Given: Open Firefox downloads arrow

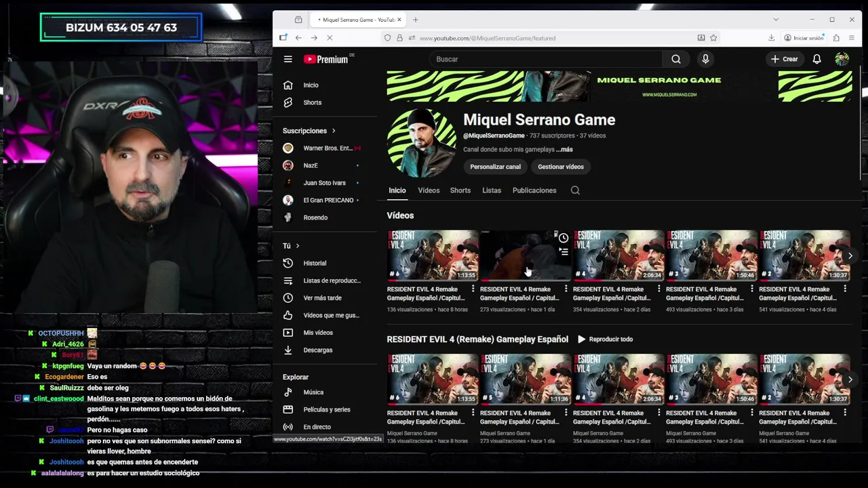Looking at the screenshot, I should [x=771, y=38].
